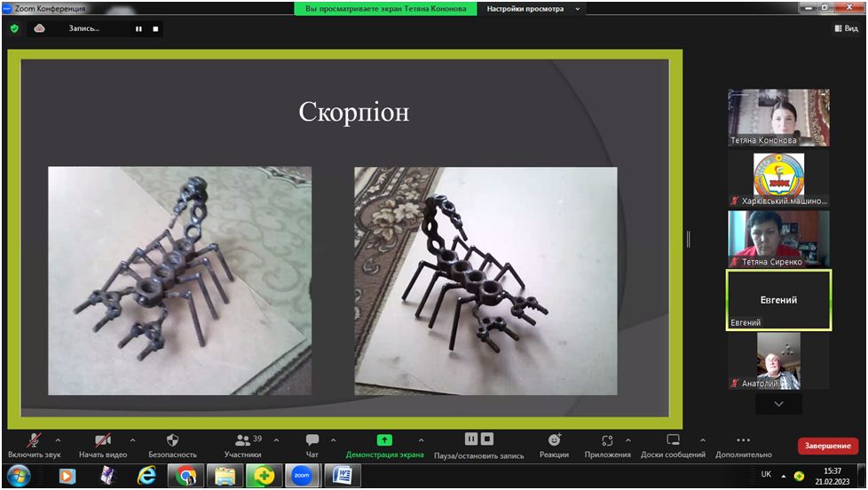Image resolution: width=868 pixels, height=490 pixels.
Task: Select Харківський машино... participant thumbnail
Action: [x=778, y=178]
